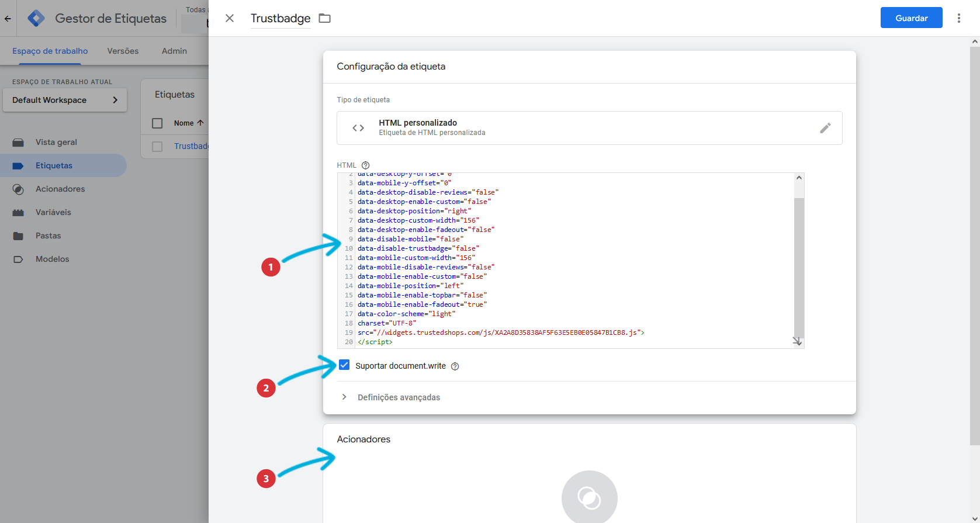Click the Vista geral sidebar icon
980x523 pixels.
(x=18, y=142)
